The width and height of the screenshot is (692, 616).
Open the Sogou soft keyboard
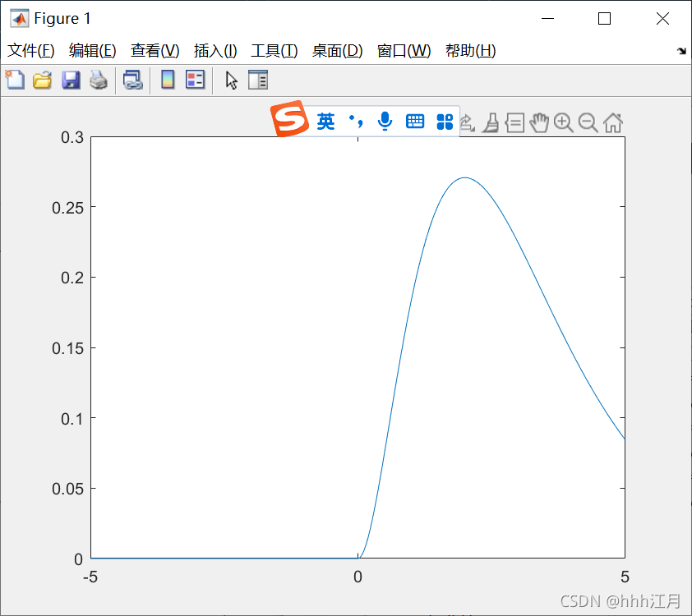pos(415,122)
